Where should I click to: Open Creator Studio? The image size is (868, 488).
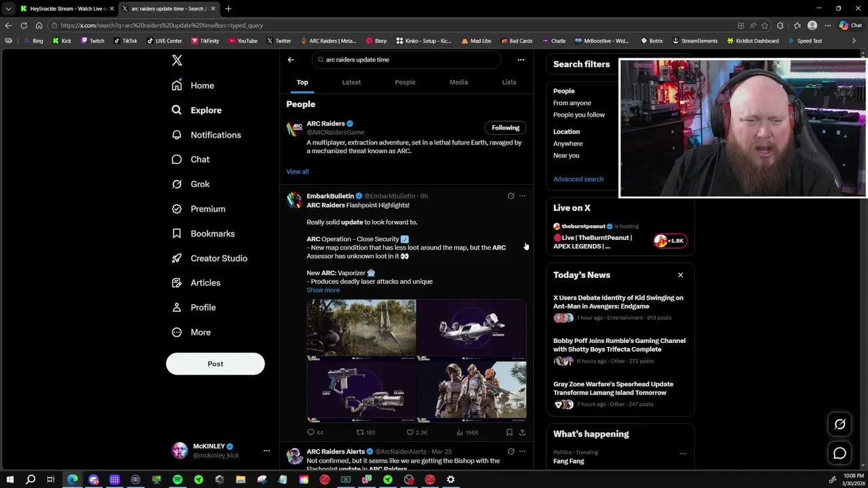coord(210,258)
